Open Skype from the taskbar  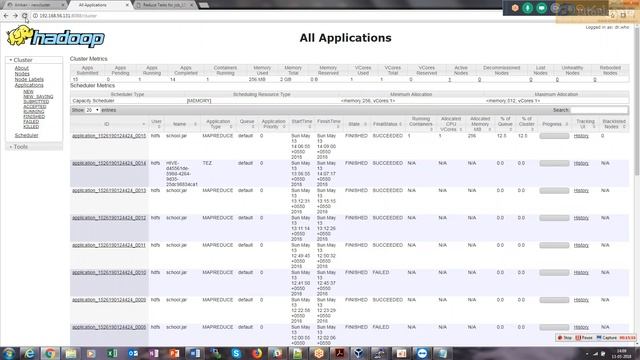pyautogui.click(x=236, y=353)
